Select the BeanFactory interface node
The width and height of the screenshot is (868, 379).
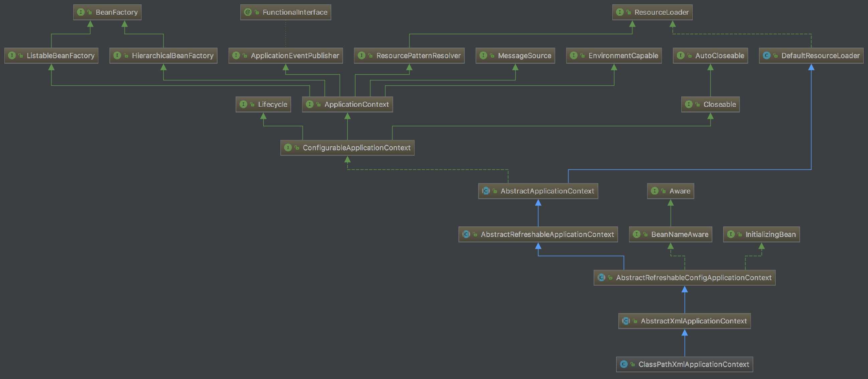tap(107, 12)
